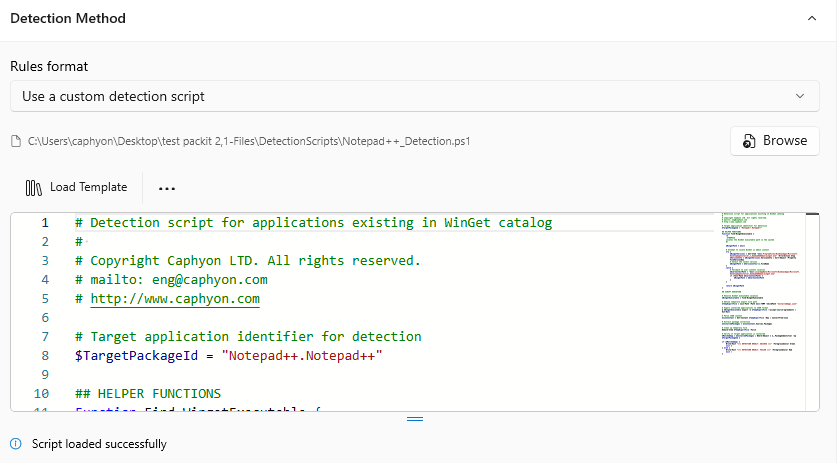The image size is (839, 463).
Task: Click the Notepad++_Detection.ps1 file path text
Action: [x=249, y=141]
